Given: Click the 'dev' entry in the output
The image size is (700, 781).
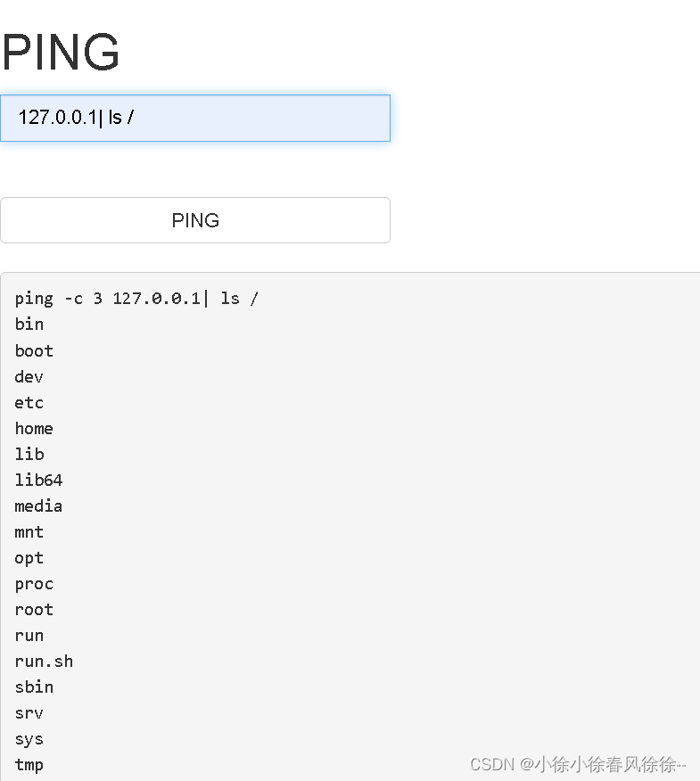Looking at the screenshot, I should coord(29,376).
